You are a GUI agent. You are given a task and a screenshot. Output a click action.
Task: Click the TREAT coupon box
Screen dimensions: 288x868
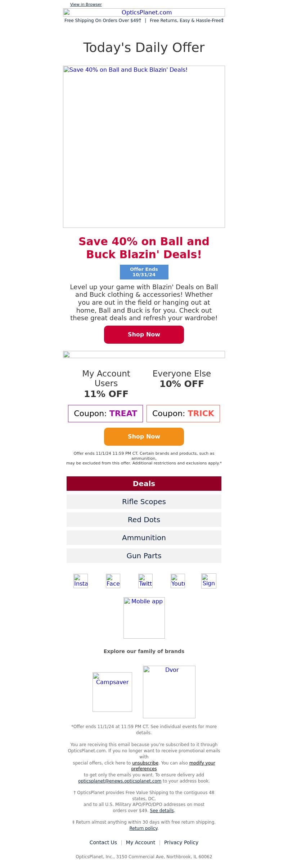click(x=105, y=414)
